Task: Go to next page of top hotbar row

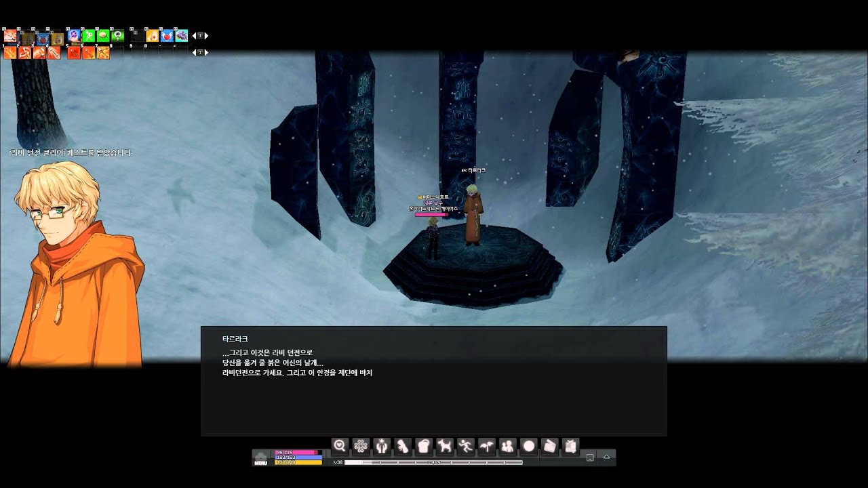Action: (206, 36)
